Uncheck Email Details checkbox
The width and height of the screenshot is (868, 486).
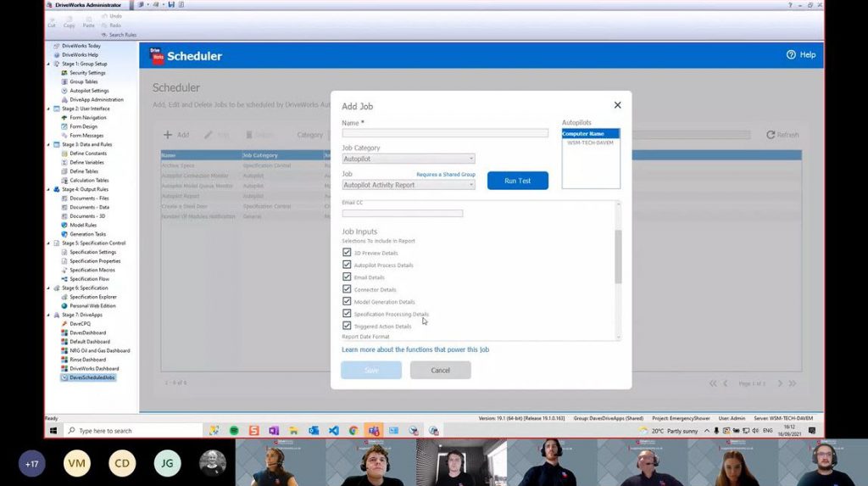(x=347, y=277)
